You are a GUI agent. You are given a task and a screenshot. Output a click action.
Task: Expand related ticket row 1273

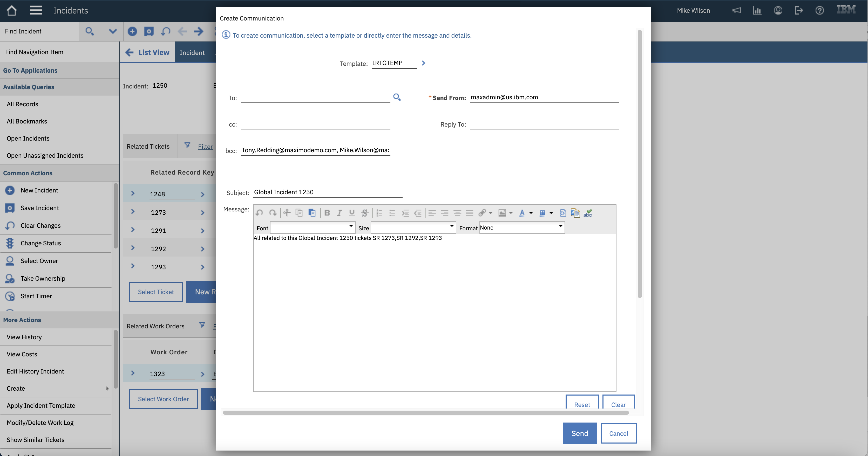[x=133, y=211]
